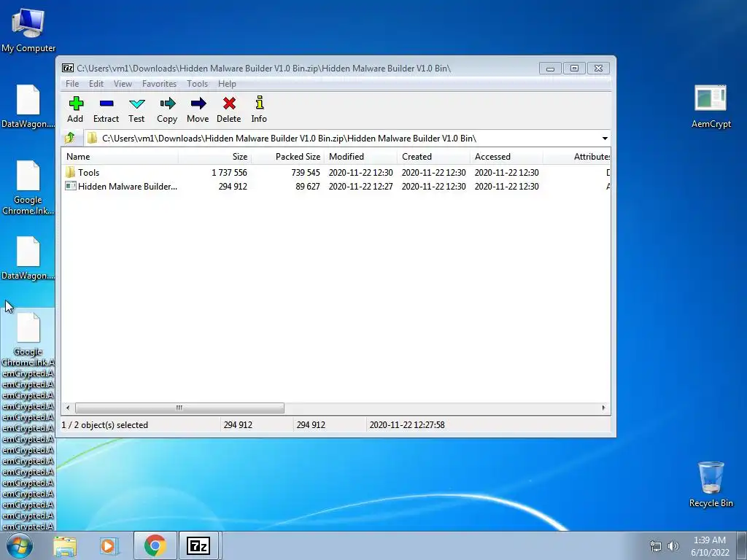
Task: Click the scrollbar right arrow
Action: (603, 408)
